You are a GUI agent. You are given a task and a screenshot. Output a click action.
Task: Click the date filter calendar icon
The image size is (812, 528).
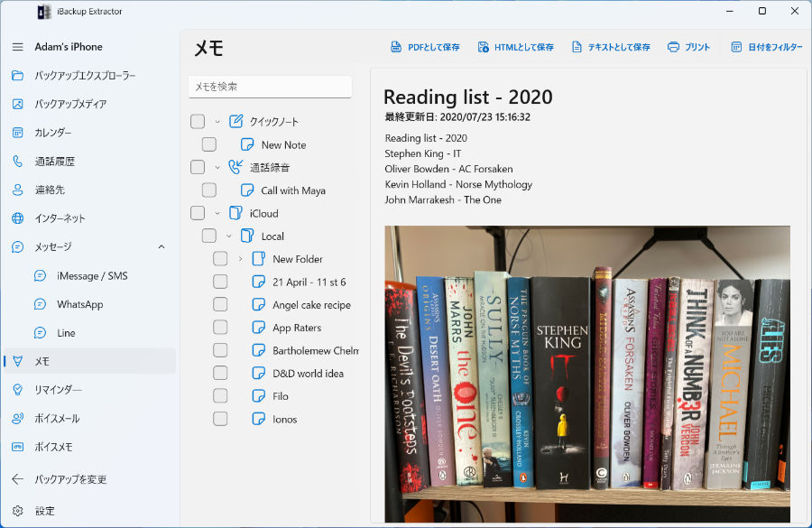[x=736, y=47]
